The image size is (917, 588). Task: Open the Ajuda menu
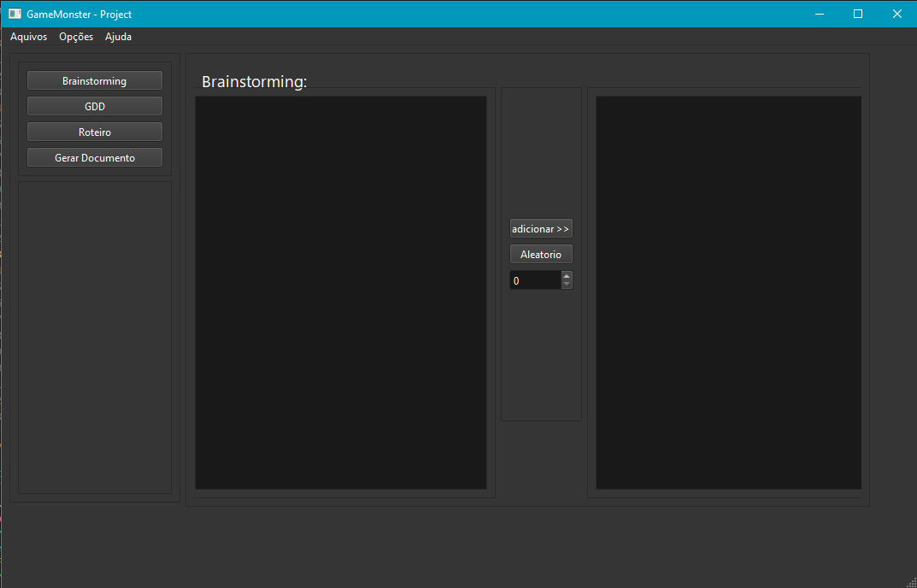(118, 37)
